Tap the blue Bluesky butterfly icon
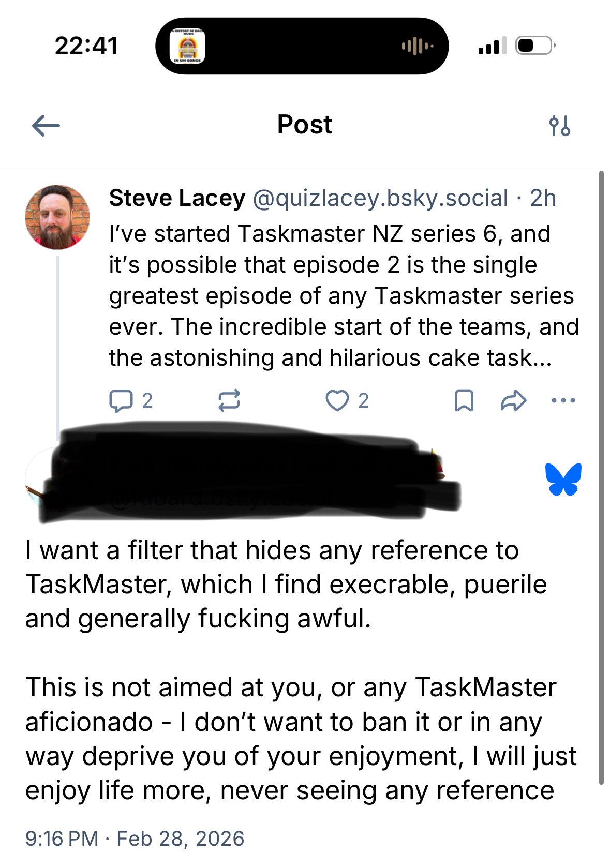 click(563, 480)
